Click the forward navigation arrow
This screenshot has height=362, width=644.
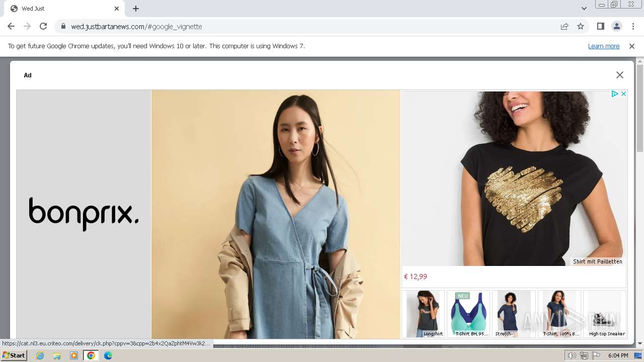27,26
